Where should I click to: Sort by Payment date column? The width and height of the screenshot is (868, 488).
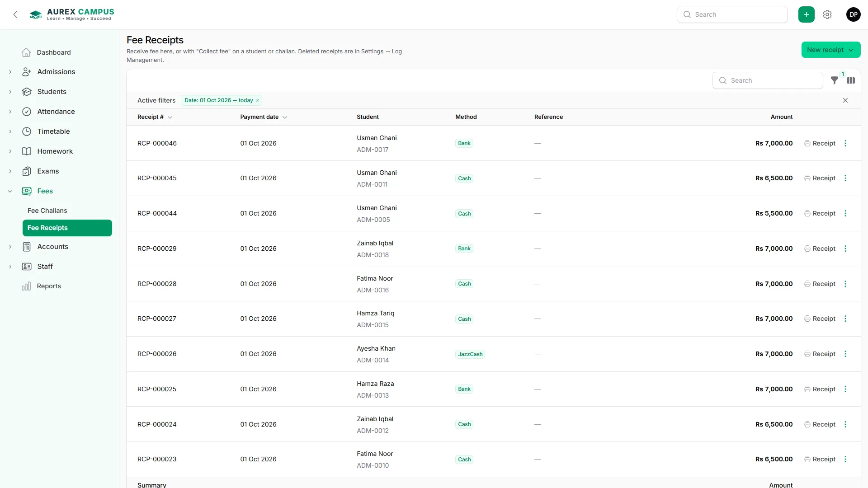(264, 117)
